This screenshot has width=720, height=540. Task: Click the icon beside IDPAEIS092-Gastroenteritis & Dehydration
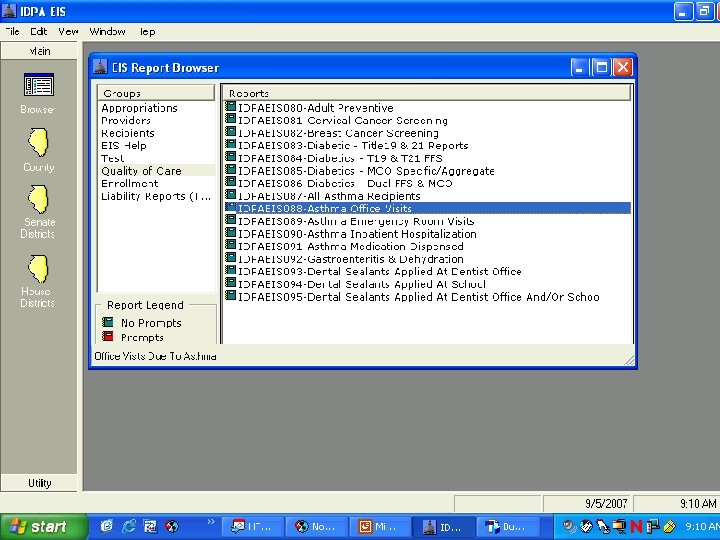coord(231,258)
